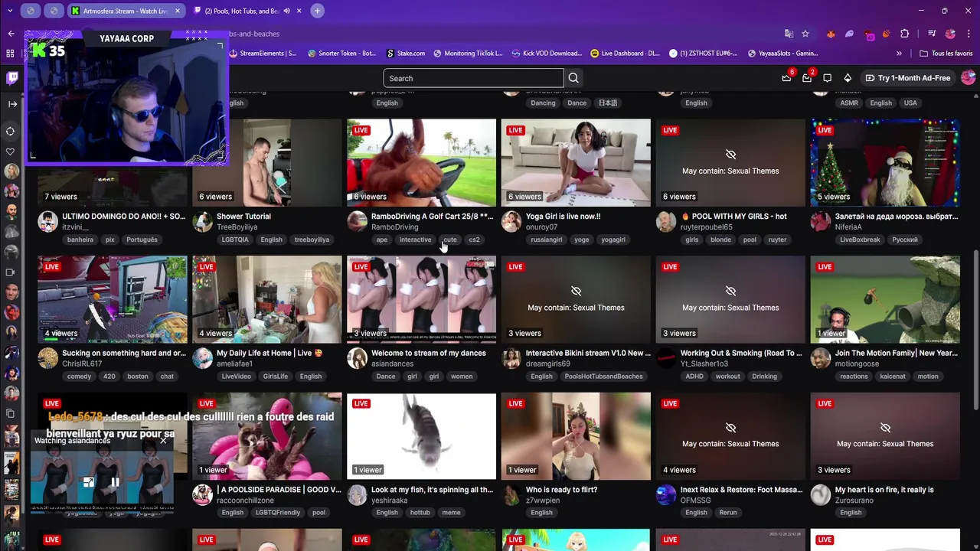
Task: Reveal hidden Interactive Bikini stream thumbnail
Action: pyautogui.click(x=576, y=299)
